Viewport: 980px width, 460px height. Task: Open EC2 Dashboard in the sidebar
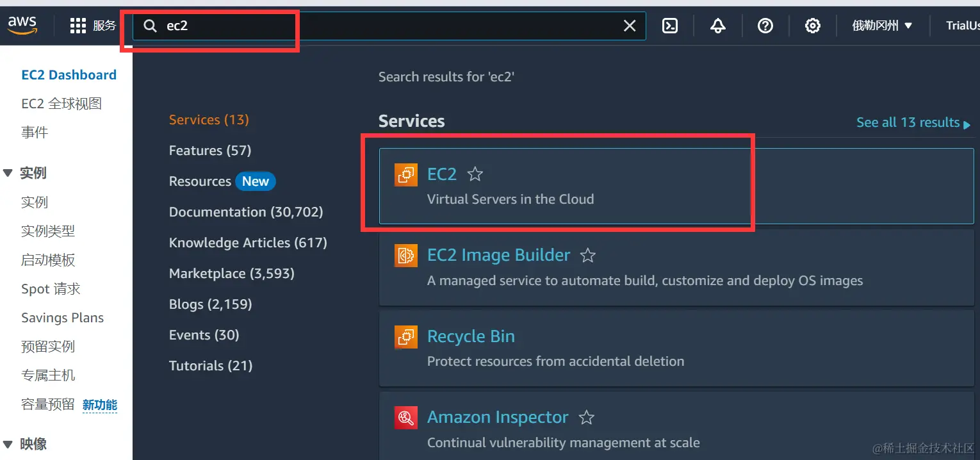coord(69,75)
